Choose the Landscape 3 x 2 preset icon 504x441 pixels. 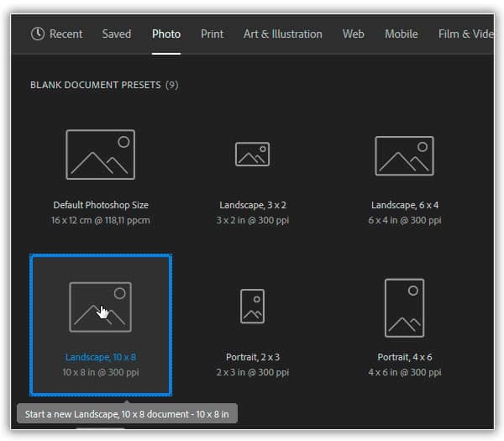(x=252, y=155)
